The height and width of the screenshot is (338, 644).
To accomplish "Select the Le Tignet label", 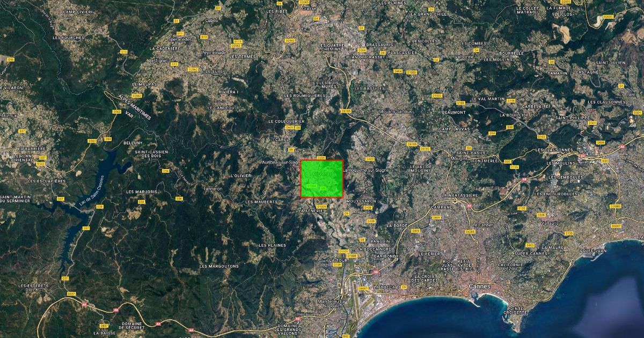I will [x=158, y=61].
